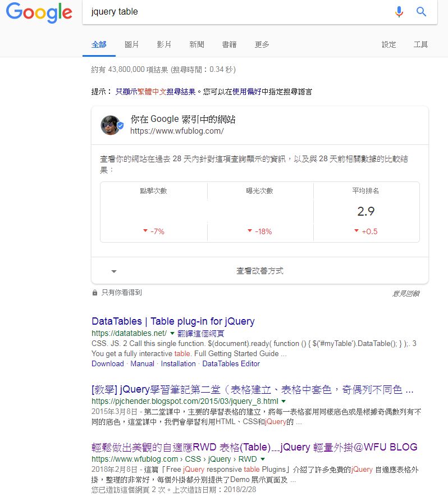Open the Download sitelink

108,364
